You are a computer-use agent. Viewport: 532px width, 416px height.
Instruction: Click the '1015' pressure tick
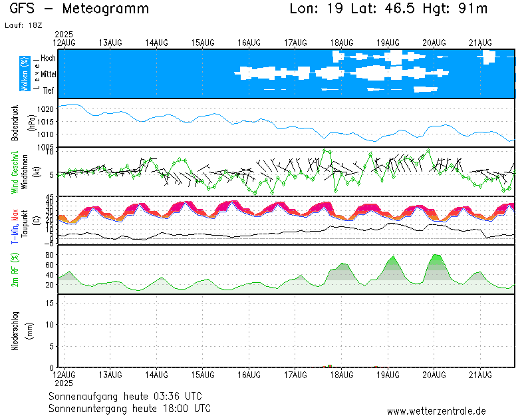pyautogui.click(x=45, y=122)
